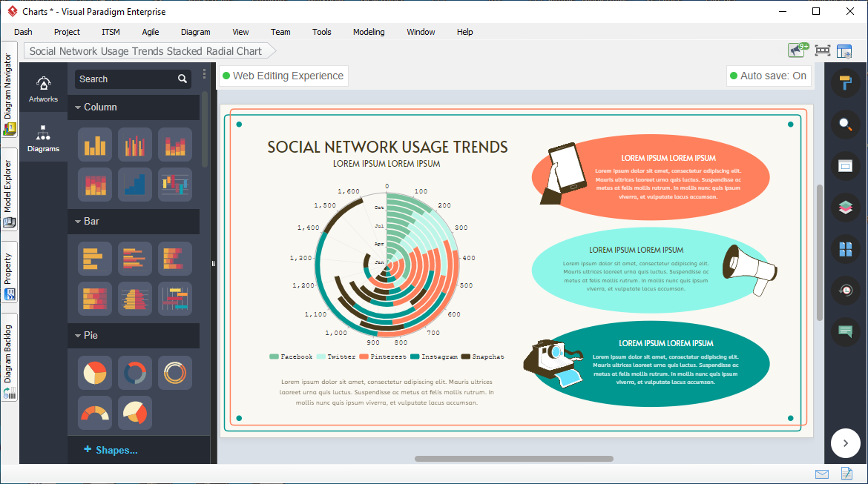Click the notes icon in status bar
The image size is (868, 484).
click(x=846, y=474)
